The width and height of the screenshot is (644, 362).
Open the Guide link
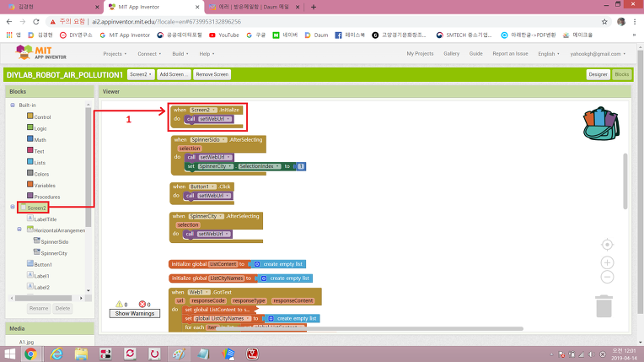point(475,53)
